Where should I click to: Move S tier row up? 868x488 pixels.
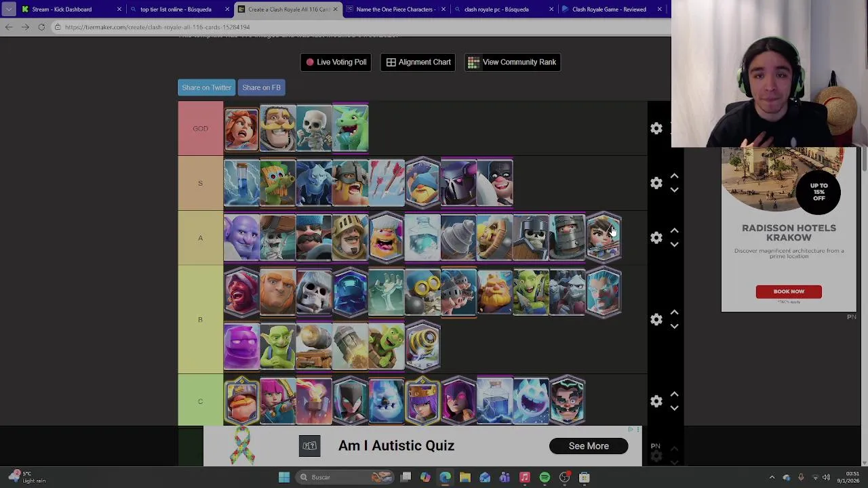point(674,176)
